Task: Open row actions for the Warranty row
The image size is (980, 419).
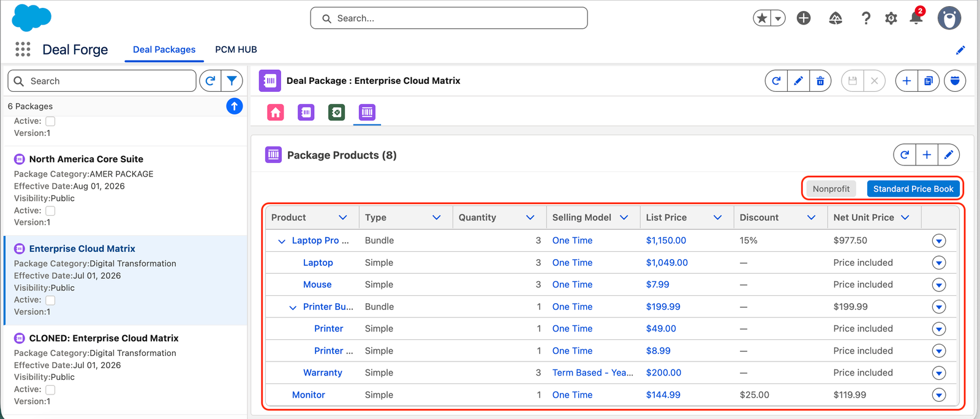Action: (939, 373)
